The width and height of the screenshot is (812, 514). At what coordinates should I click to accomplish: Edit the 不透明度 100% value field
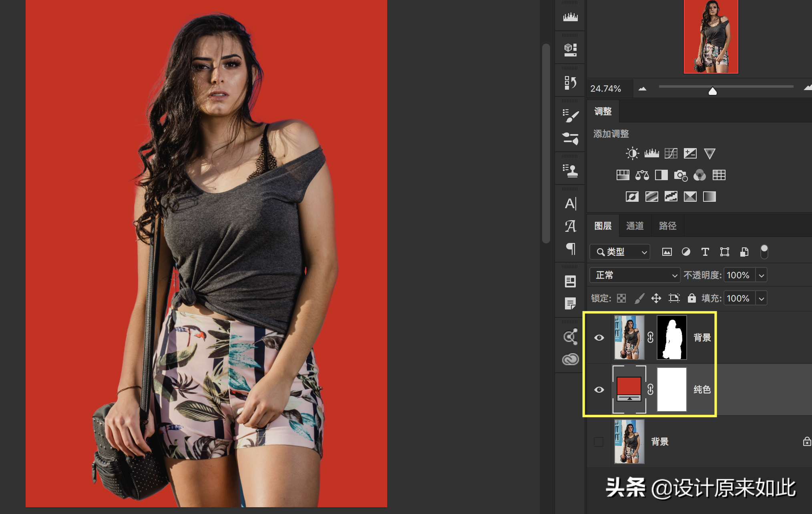click(739, 275)
